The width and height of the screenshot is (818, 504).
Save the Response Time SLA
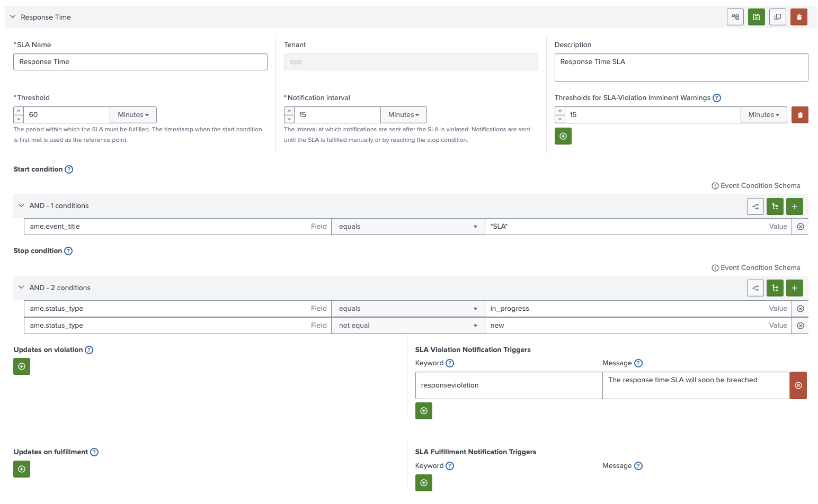pyautogui.click(x=756, y=16)
